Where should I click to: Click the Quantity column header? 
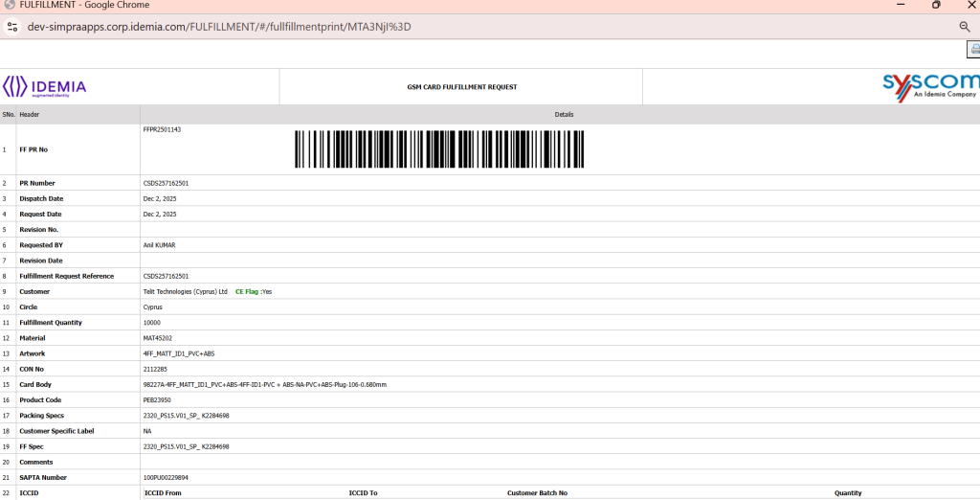847,493
